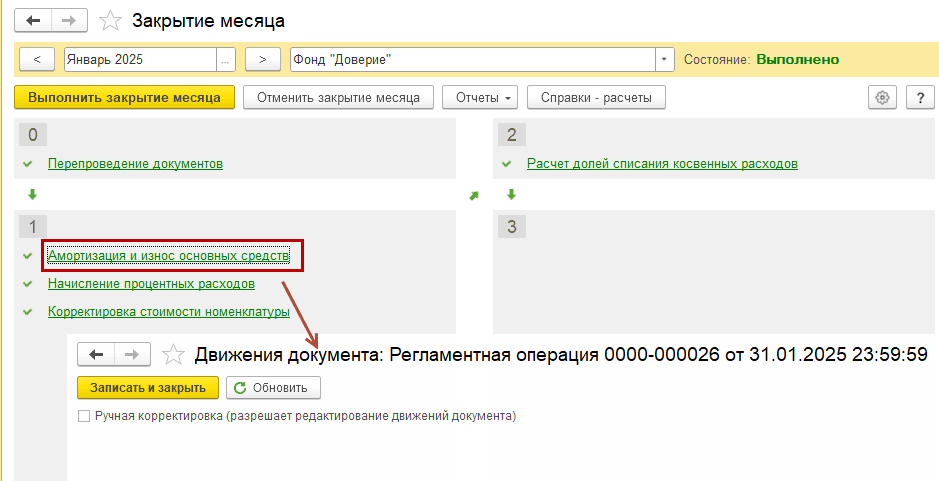Open period picker with ellipsis button
Image resolution: width=939 pixels, height=481 pixels.
(225, 59)
